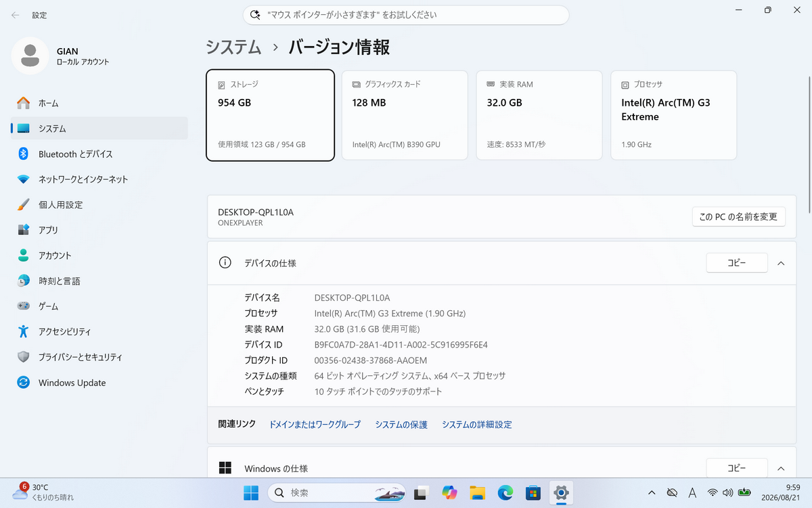Click the 10 タッチ ポイント pen and touch value

pyautogui.click(x=378, y=391)
